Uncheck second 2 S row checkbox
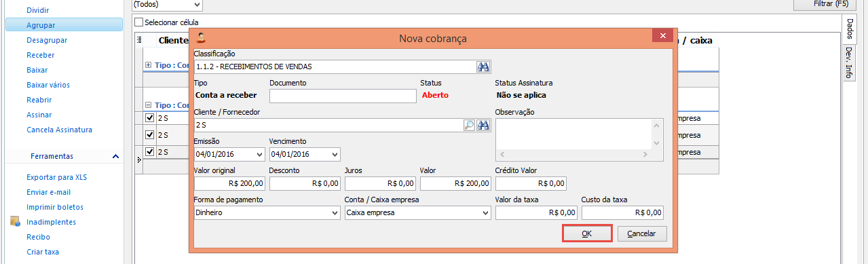Viewport: 868px width, 264px height. tap(150, 135)
